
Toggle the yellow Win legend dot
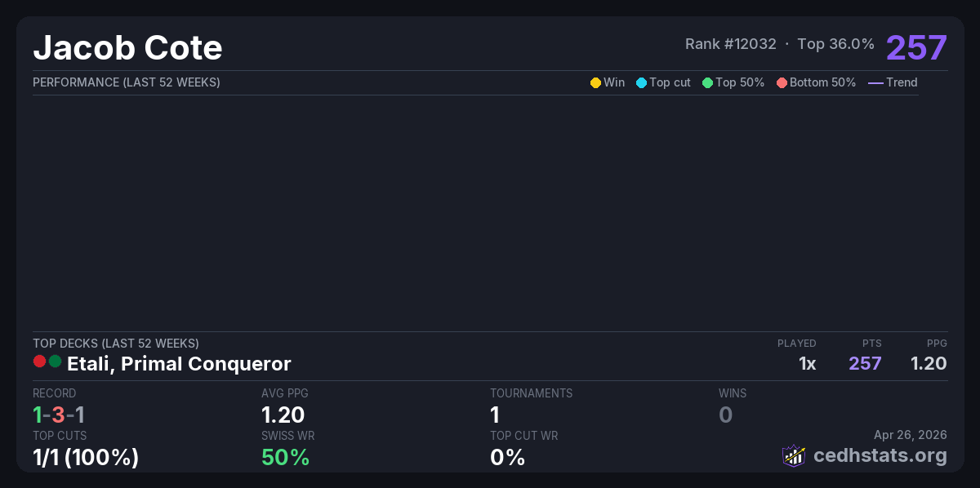coord(595,82)
